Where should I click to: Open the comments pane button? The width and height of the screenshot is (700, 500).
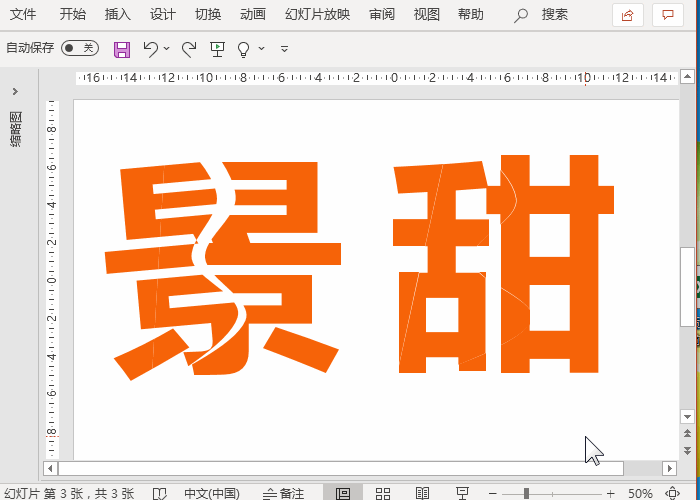tap(668, 16)
